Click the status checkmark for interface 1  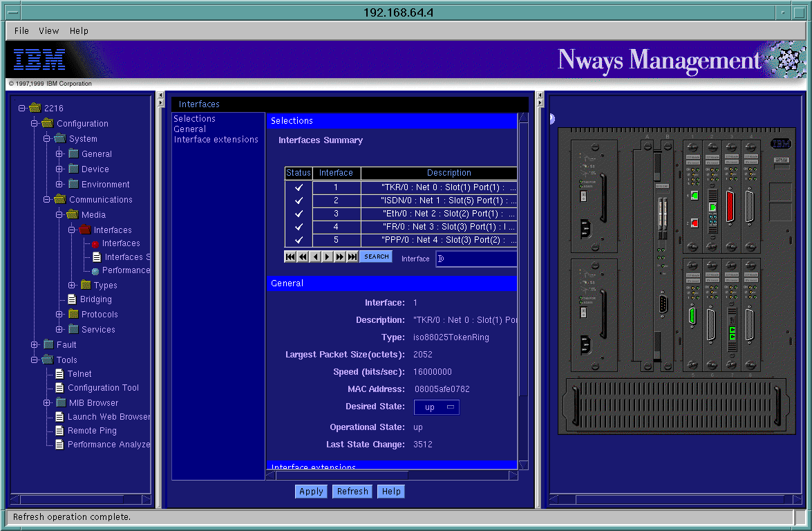298,187
